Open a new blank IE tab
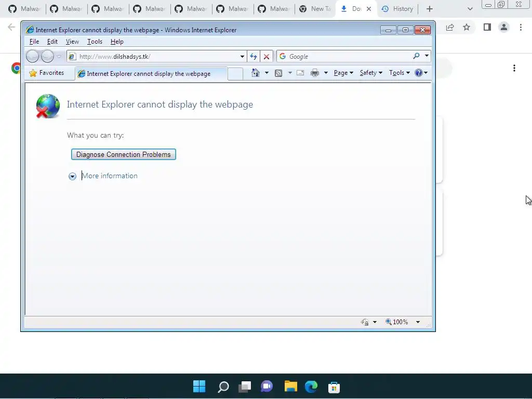Screen dimensions: 532x399 235,74
